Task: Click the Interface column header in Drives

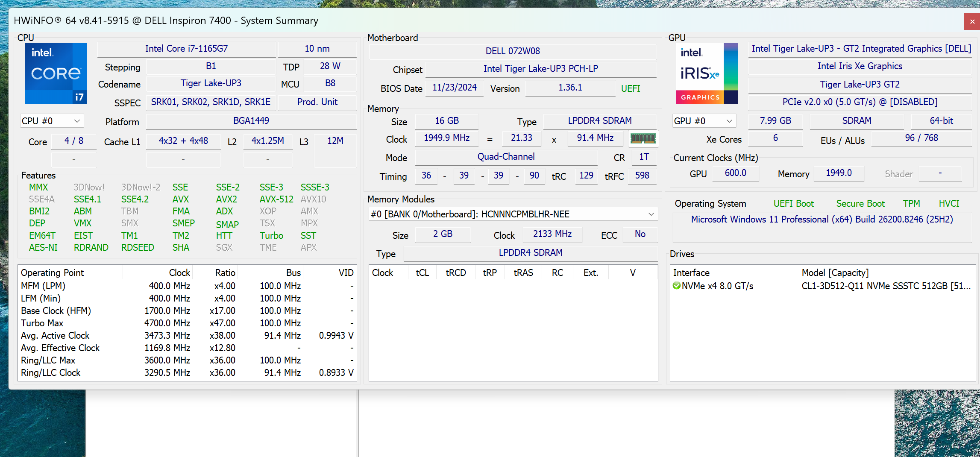Action: [x=734, y=272]
